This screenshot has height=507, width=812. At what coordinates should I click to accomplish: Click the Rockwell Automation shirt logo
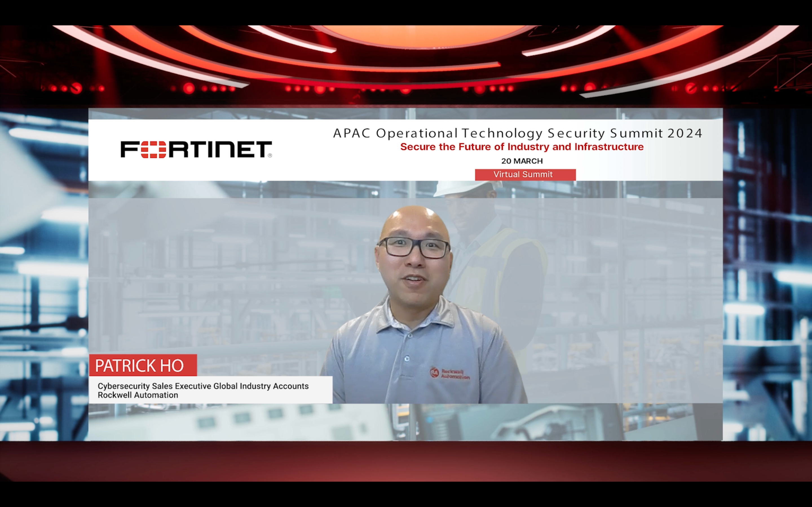449,373
